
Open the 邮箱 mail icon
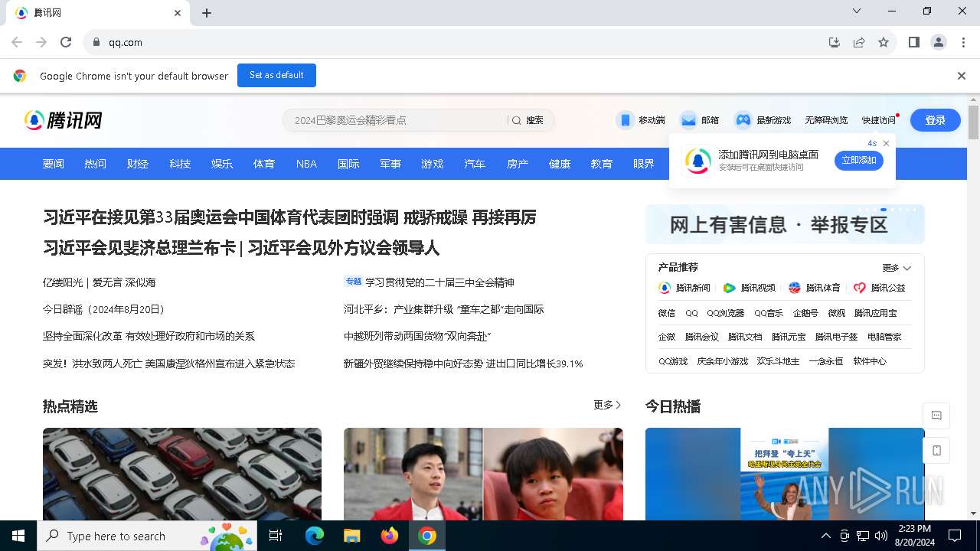tap(688, 120)
